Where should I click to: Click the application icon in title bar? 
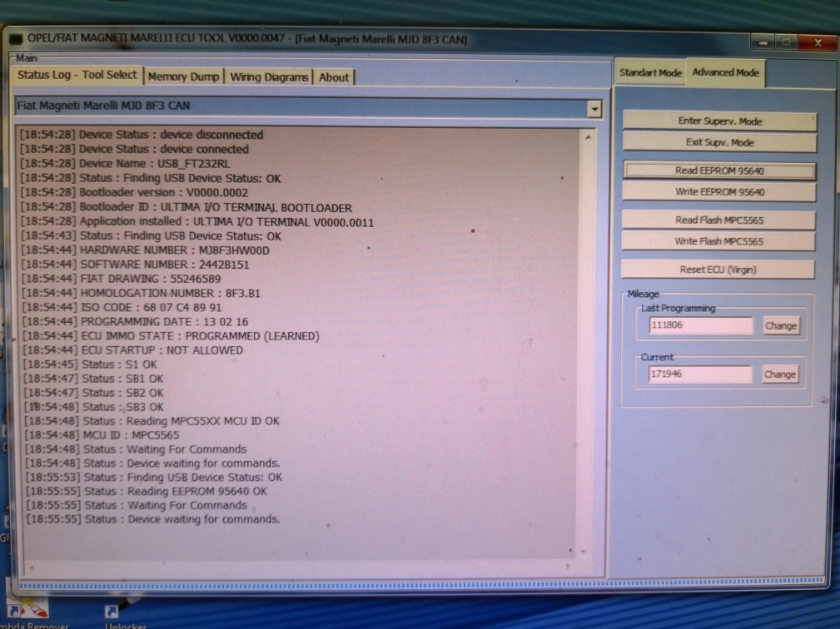pyautogui.click(x=16, y=39)
